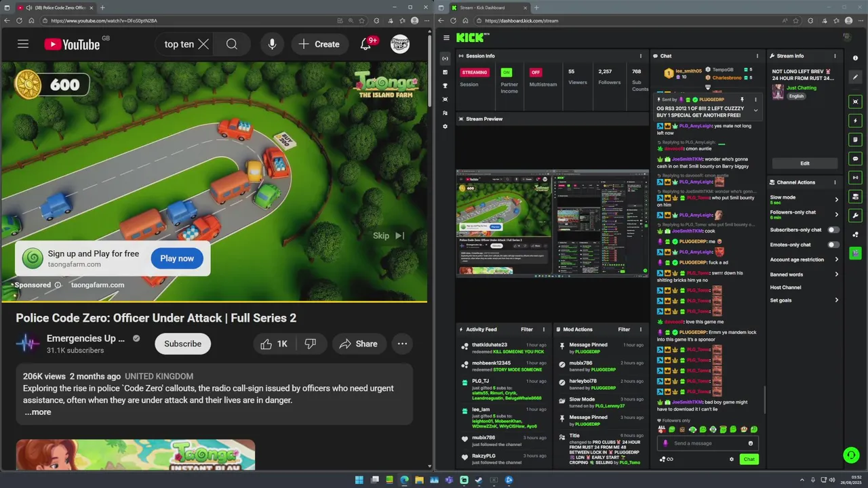Click the ad info icon beside Sponsored
Viewport: 868px width, 488px height.
58,285
